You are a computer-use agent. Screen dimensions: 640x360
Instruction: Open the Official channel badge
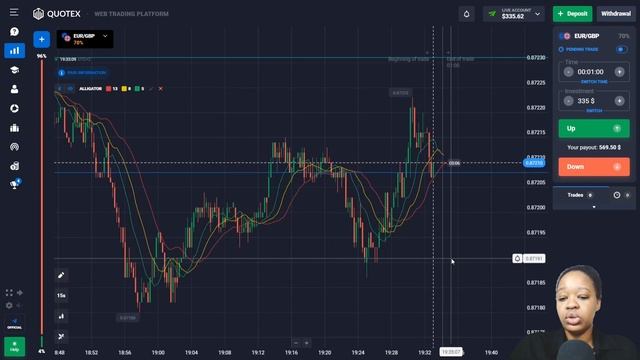point(14,323)
